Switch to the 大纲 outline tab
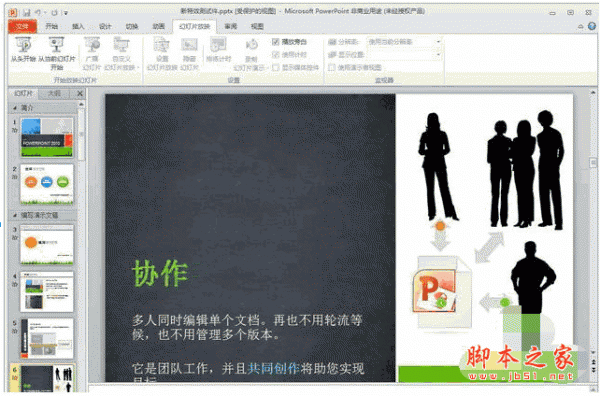The image size is (600, 396). [x=54, y=93]
